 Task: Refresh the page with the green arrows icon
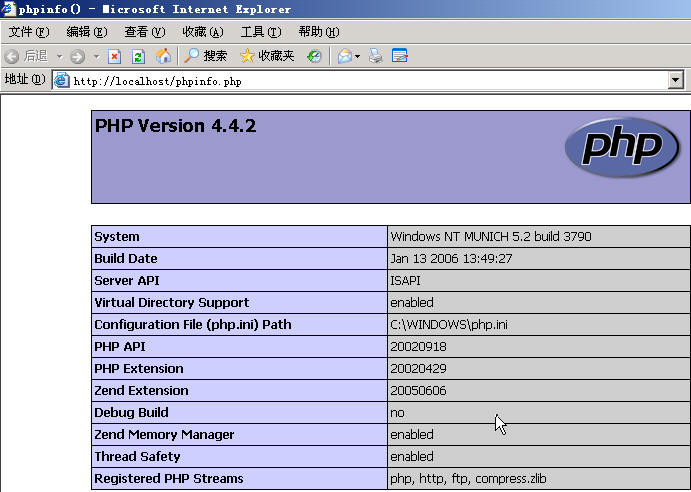pyautogui.click(x=138, y=56)
